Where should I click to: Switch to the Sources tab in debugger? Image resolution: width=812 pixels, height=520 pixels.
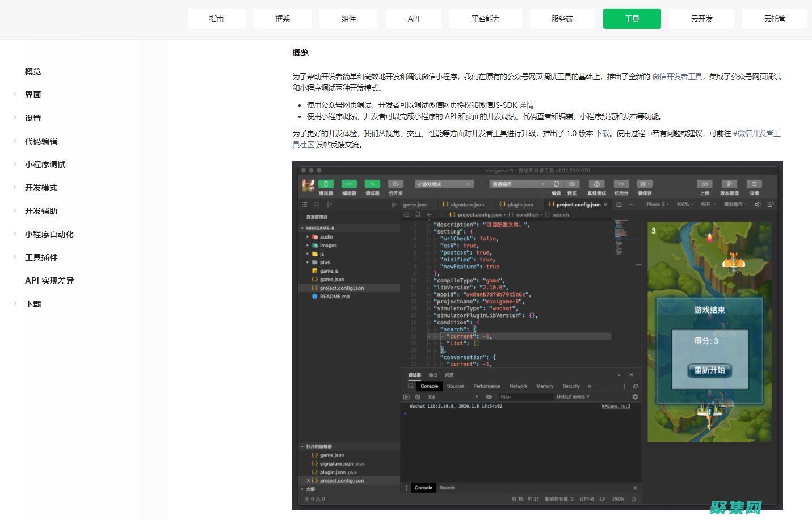[455, 386]
